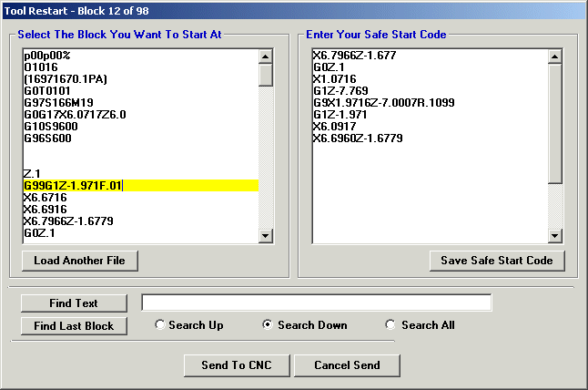Send program to CNC
The image size is (588, 390).
237,365
